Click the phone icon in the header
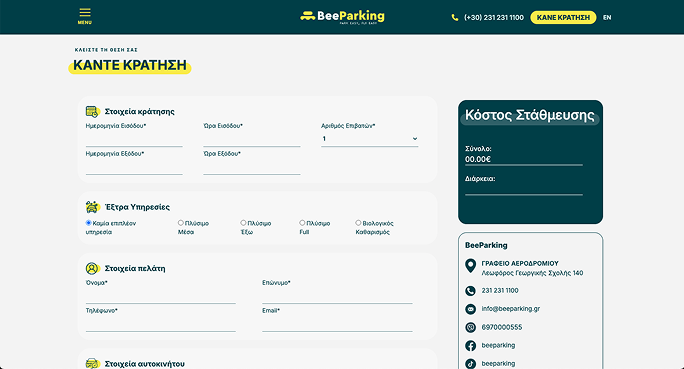The width and height of the screenshot is (684, 369). pyautogui.click(x=455, y=18)
